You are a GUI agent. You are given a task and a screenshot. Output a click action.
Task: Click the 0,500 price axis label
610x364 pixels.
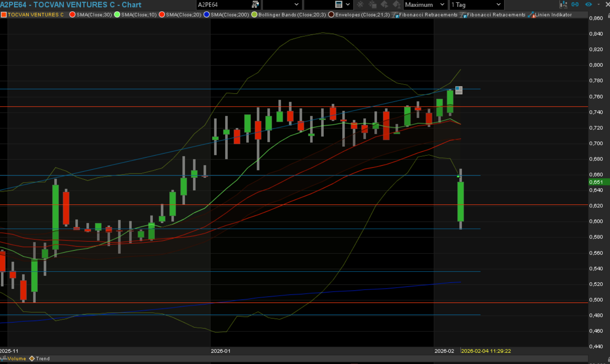596,300
